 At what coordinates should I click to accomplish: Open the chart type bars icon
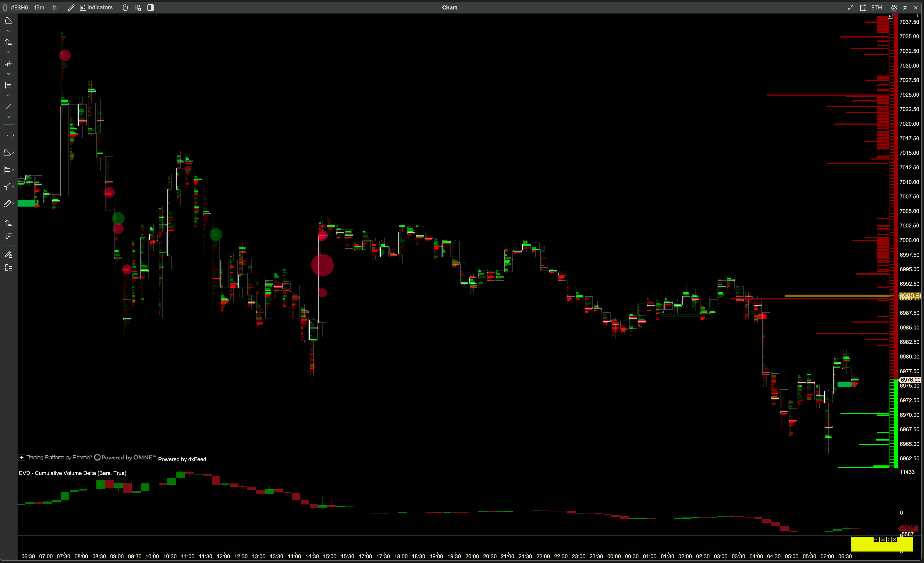(54, 7)
